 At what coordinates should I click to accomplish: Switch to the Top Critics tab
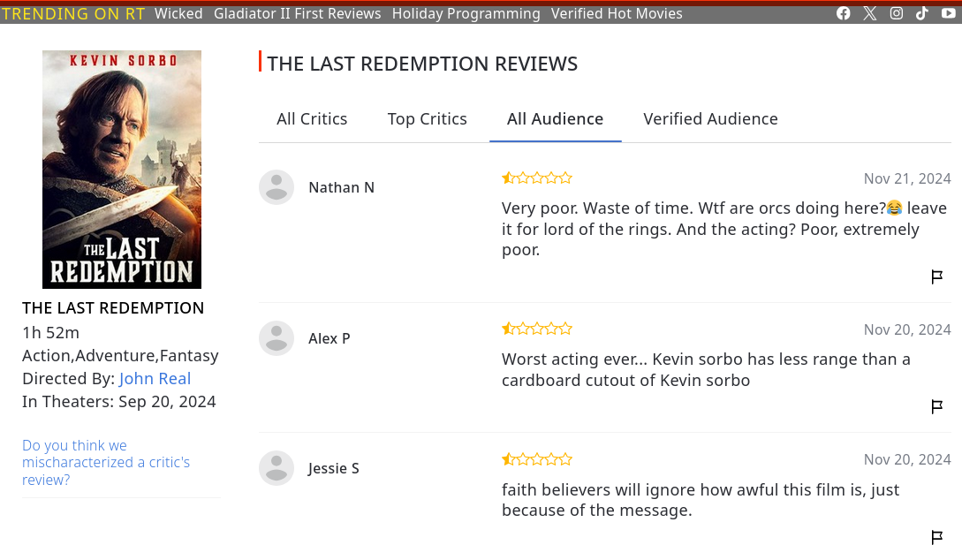point(427,119)
